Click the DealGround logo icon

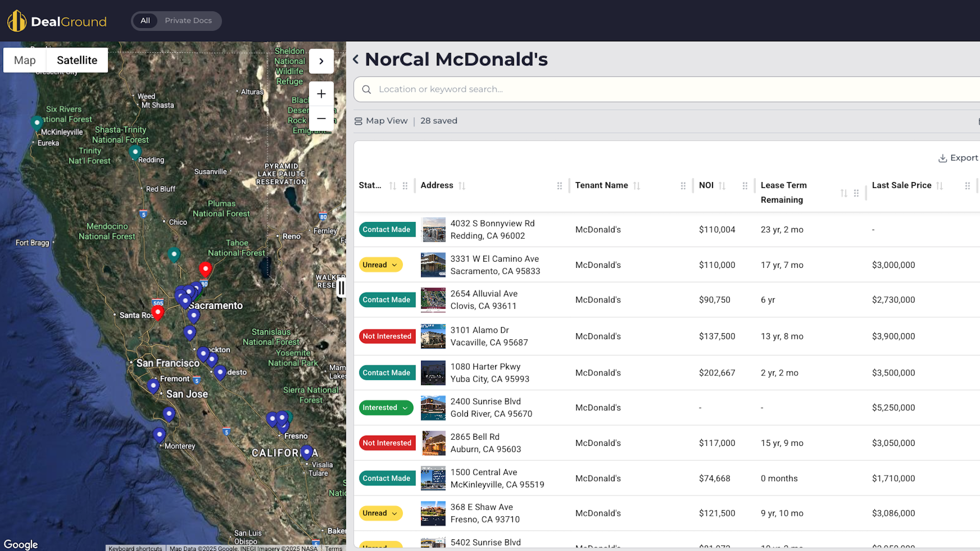(16, 21)
